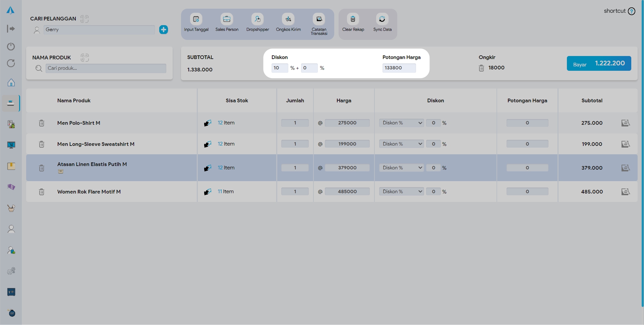Expand Diskon % dropdown for Women Rok Flare Motif
The image size is (644, 325).
tap(401, 192)
